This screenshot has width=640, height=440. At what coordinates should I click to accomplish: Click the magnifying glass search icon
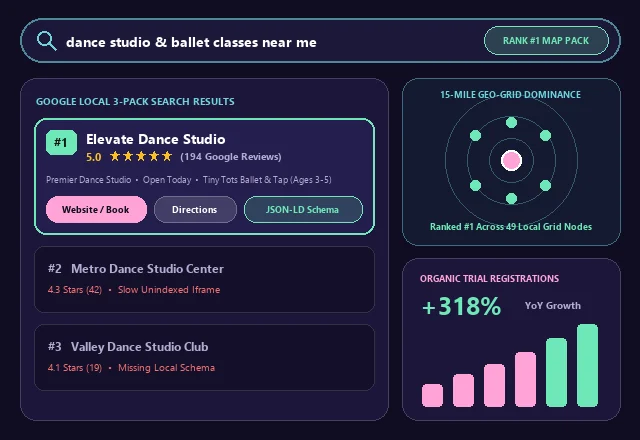[x=47, y=41]
